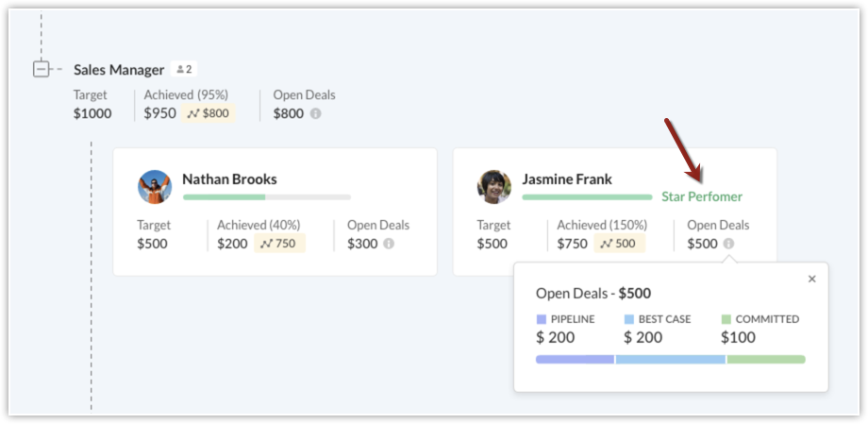This screenshot has width=868, height=424.
Task: Click Nathan Brooks target progress bar
Action: tap(267, 197)
